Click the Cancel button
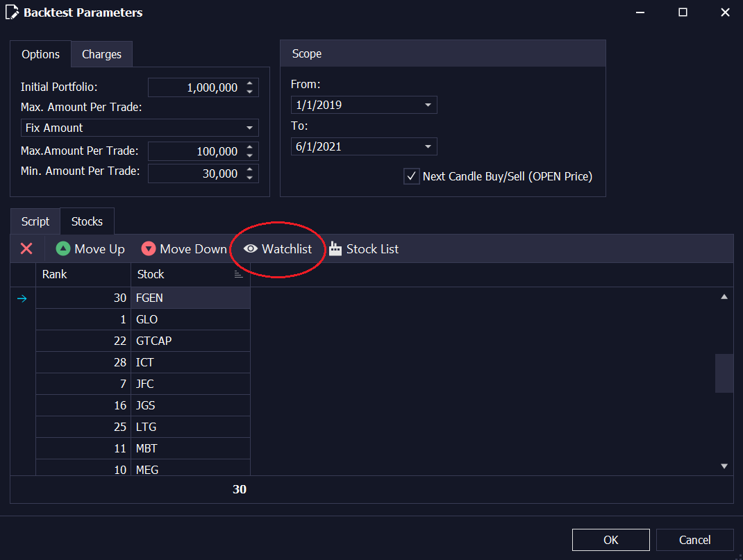The height and width of the screenshot is (560, 743). click(x=694, y=540)
